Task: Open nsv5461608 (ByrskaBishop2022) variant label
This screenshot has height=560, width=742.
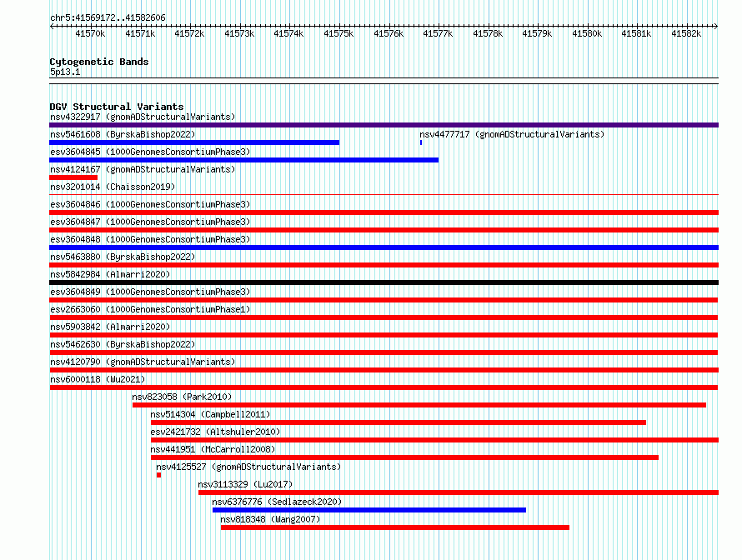Action: pos(123,134)
